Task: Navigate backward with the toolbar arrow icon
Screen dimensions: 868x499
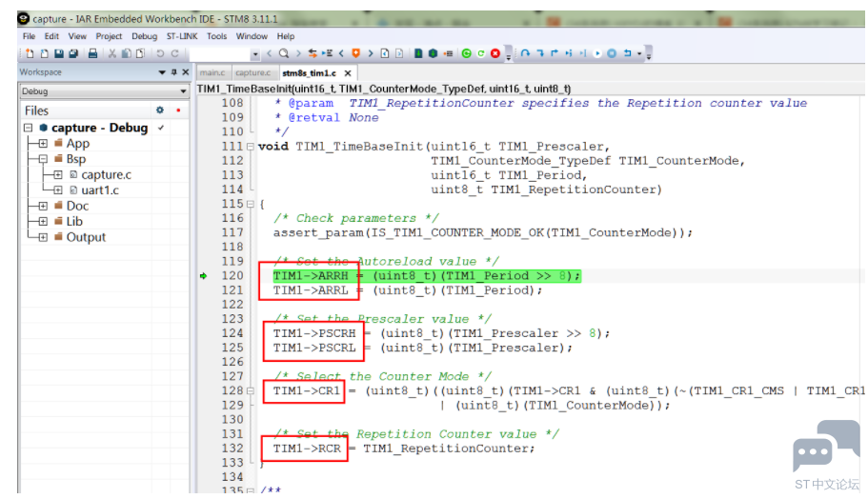Action: 385,53
